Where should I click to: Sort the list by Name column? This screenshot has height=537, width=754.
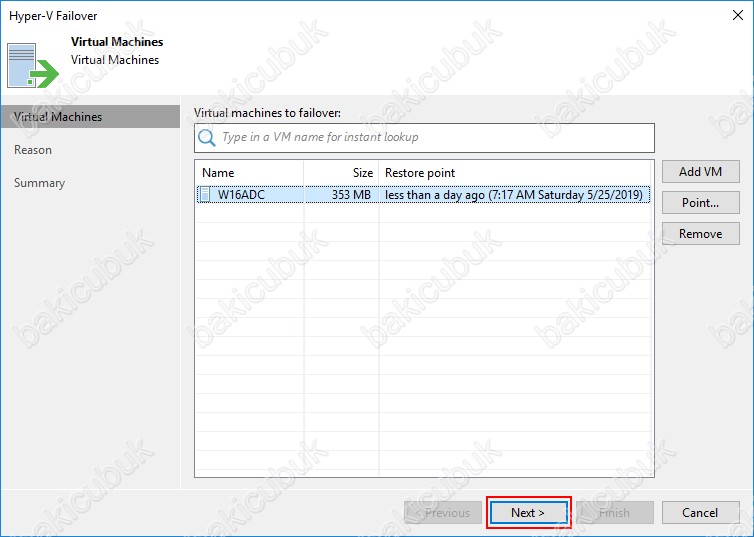tap(250, 173)
